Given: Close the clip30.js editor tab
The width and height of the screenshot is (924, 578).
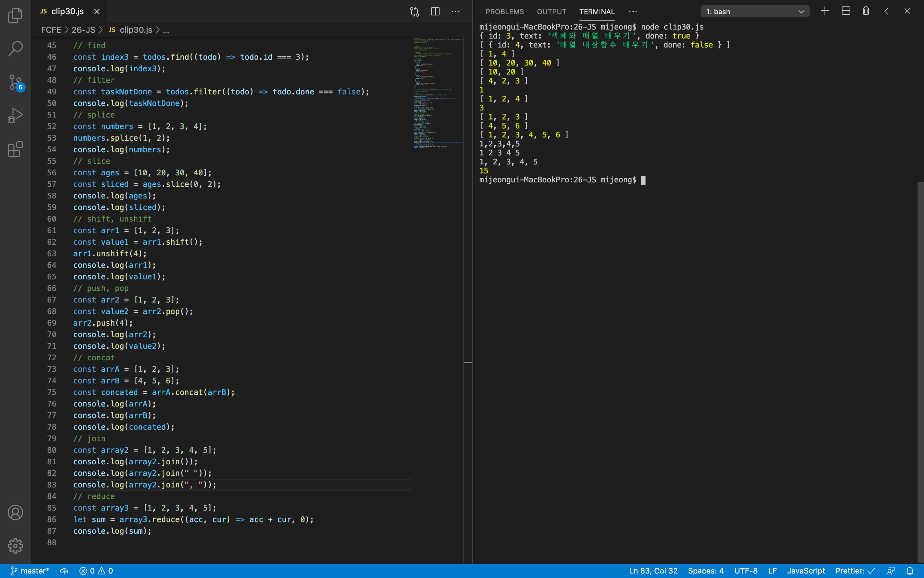Looking at the screenshot, I should tap(97, 12).
